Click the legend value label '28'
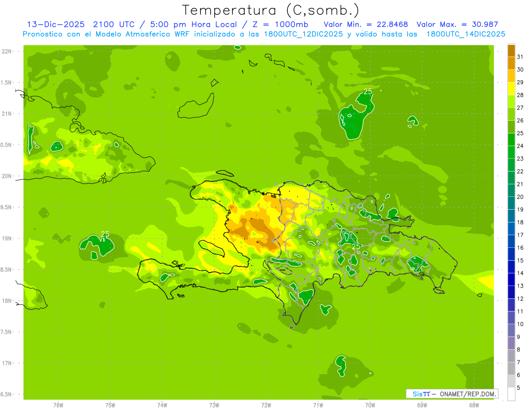532x411 pixels. pos(520,95)
